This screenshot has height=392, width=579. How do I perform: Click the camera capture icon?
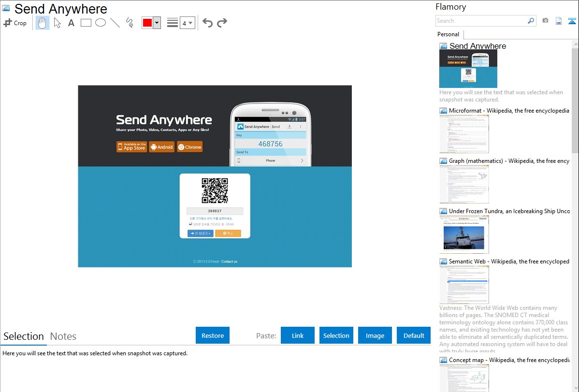pyautogui.click(x=545, y=21)
